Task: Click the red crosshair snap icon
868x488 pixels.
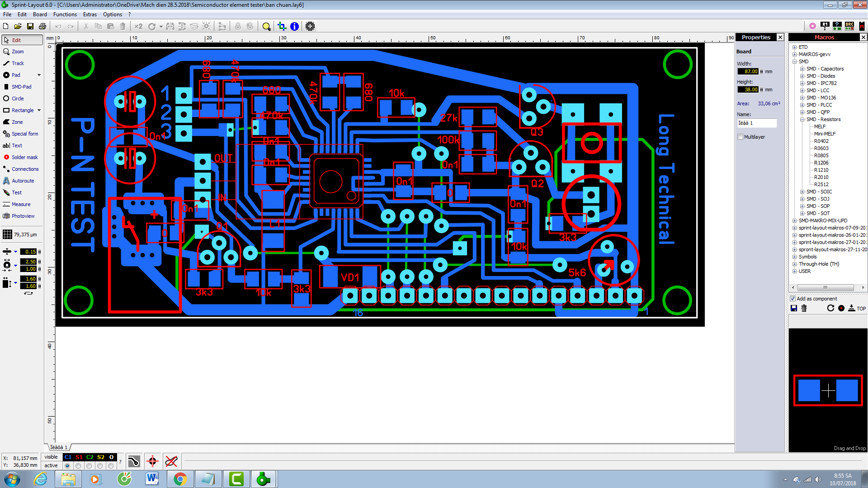Action: [x=152, y=461]
